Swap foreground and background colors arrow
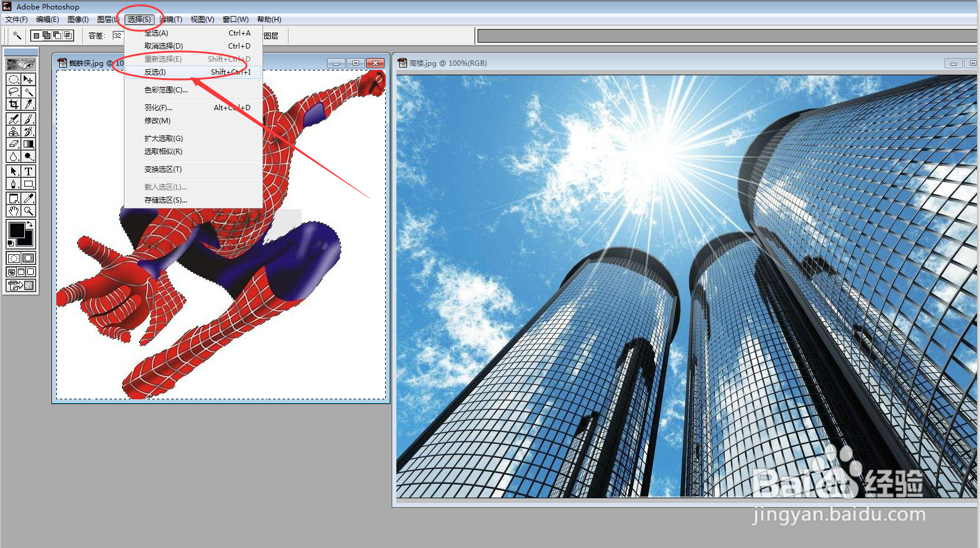 (x=30, y=224)
